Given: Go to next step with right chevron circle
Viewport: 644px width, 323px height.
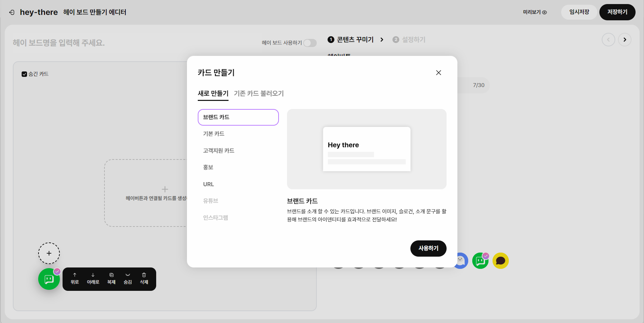Looking at the screenshot, I should [625, 40].
